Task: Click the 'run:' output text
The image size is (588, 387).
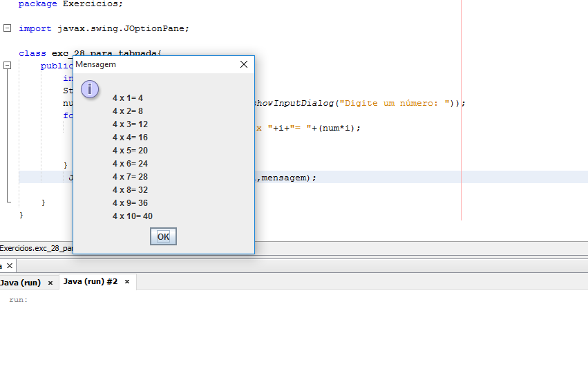Action: [x=19, y=300]
